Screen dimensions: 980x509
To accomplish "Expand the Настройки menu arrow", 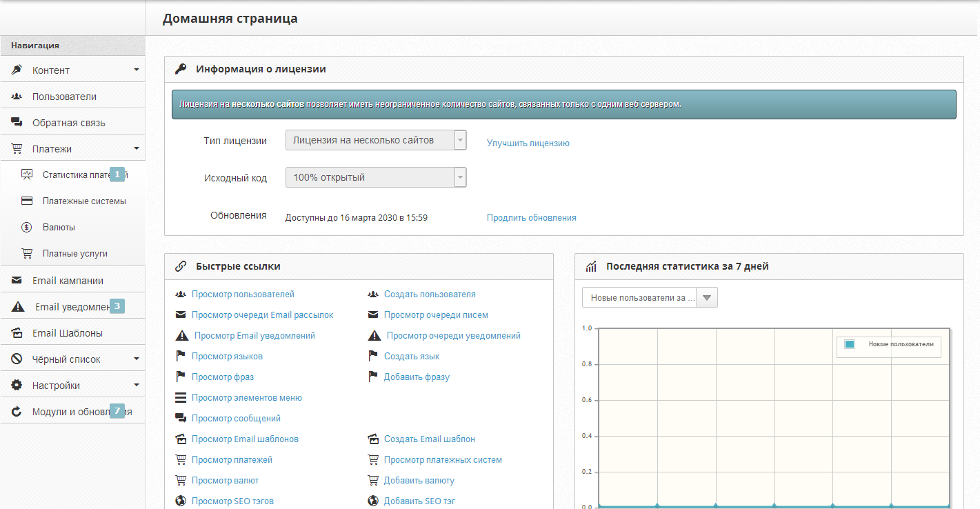I will click(137, 385).
